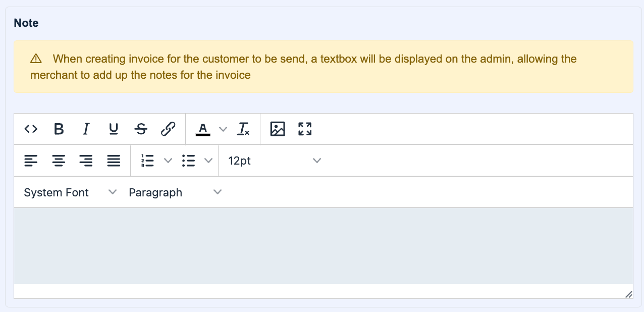Justify the text
The image size is (644, 312).
click(114, 161)
